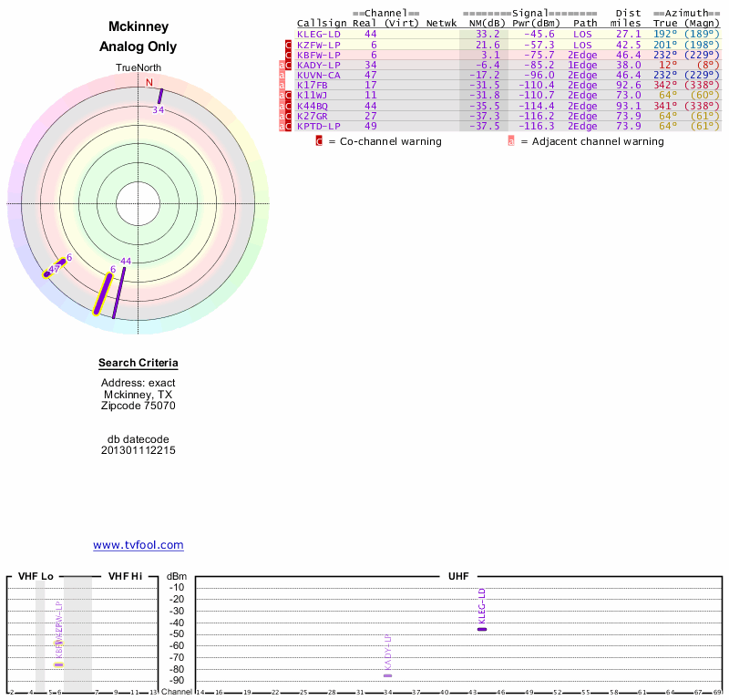Click the co-channel warning badge next to KBFW-LP

coord(289,55)
